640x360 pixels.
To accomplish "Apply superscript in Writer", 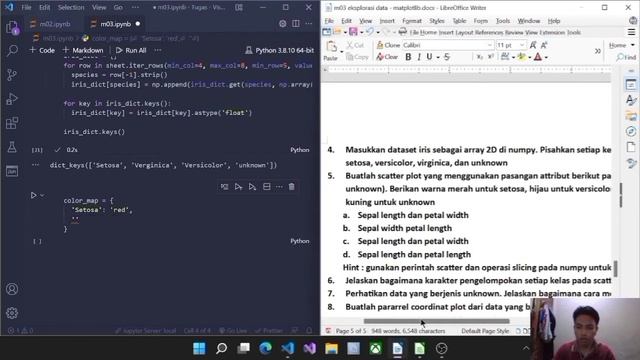I will [x=491, y=57].
